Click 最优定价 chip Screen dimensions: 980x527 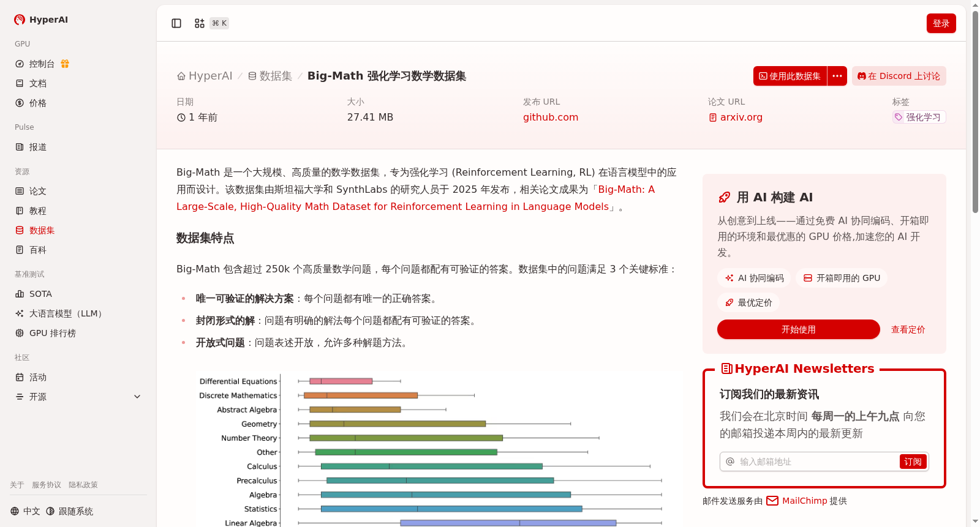tap(748, 302)
